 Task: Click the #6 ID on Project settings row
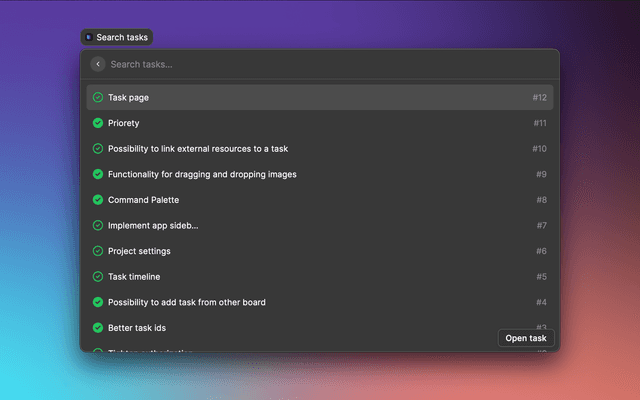541,251
